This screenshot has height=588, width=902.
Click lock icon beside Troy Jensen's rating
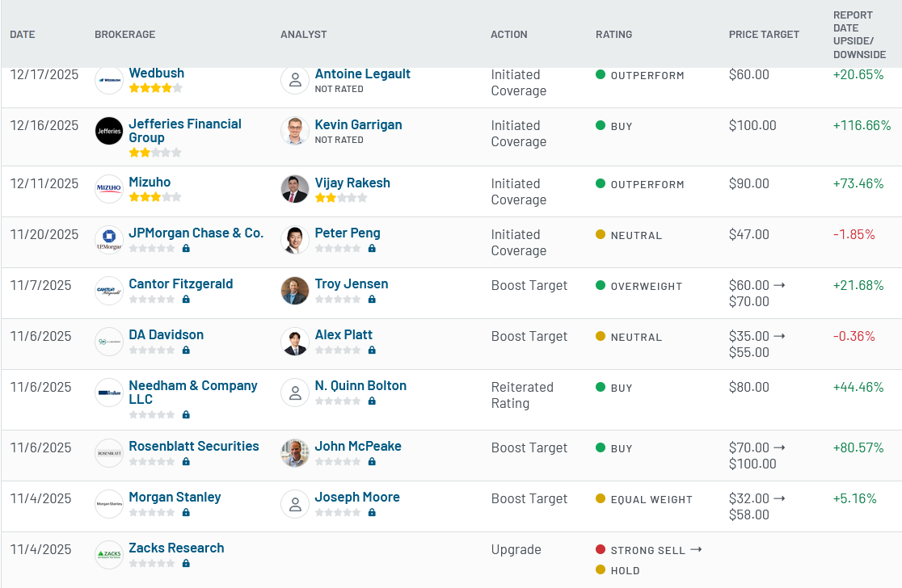[x=372, y=299]
